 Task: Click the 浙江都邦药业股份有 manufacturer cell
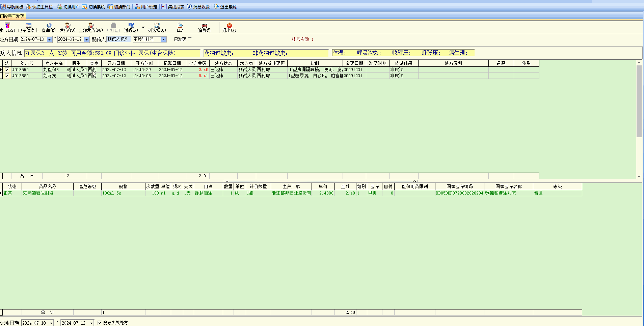(x=291, y=193)
